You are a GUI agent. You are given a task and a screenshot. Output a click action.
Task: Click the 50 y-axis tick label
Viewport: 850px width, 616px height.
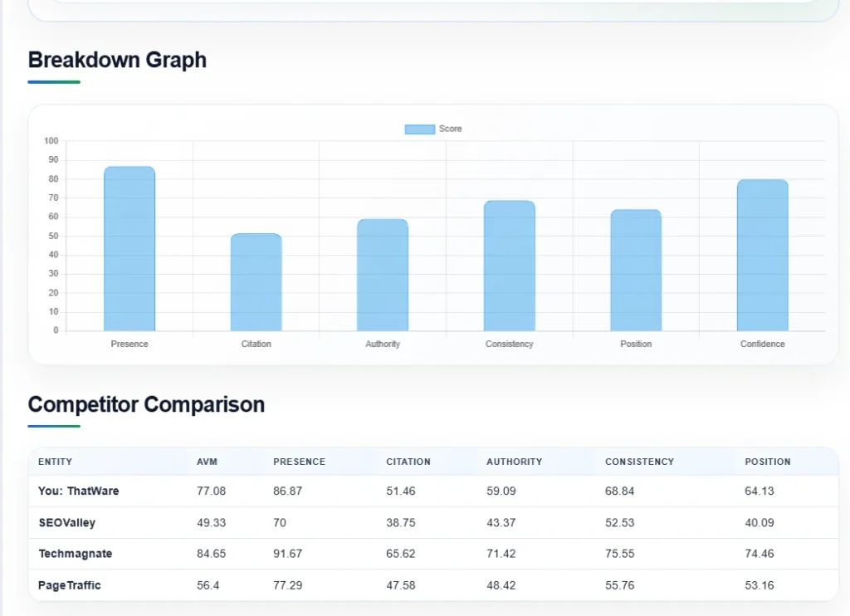click(x=53, y=236)
